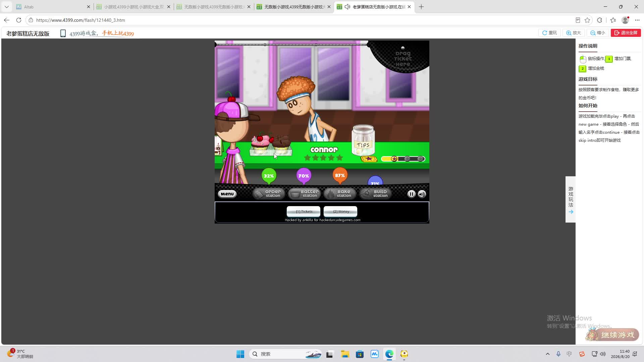Click the customer Connor
The width and height of the screenshot is (644, 362).
click(306, 109)
